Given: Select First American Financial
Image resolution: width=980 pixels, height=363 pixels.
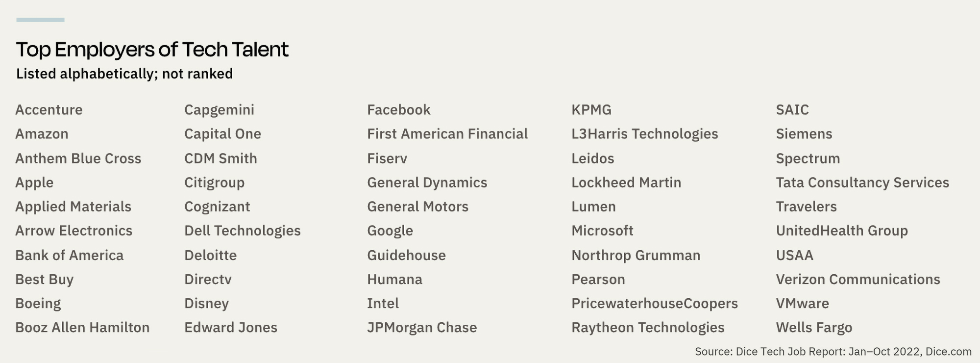Looking at the screenshot, I should pos(447,134).
